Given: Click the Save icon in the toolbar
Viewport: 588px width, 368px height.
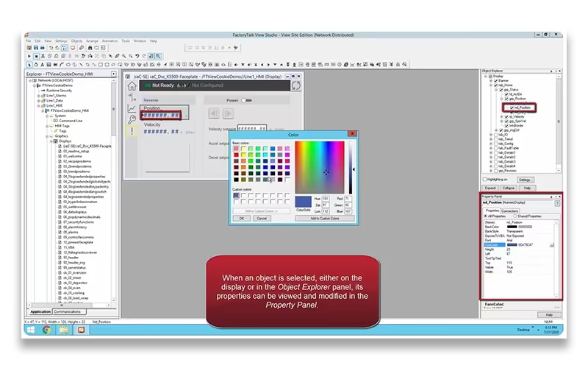Looking at the screenshot, I should (x=35, y=48).
